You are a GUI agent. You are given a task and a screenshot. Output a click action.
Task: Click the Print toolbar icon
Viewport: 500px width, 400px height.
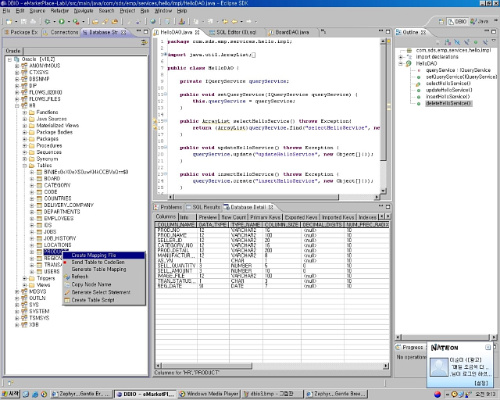tap(33, 22)
